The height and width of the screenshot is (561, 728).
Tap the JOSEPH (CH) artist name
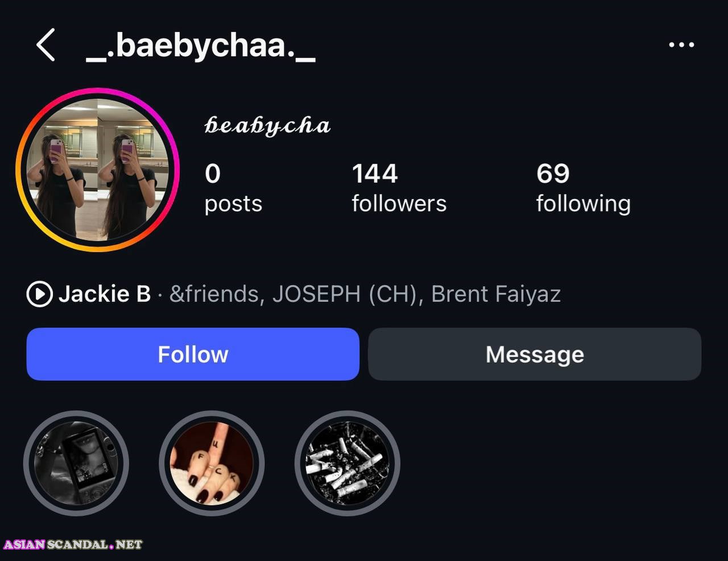(345, 294)
